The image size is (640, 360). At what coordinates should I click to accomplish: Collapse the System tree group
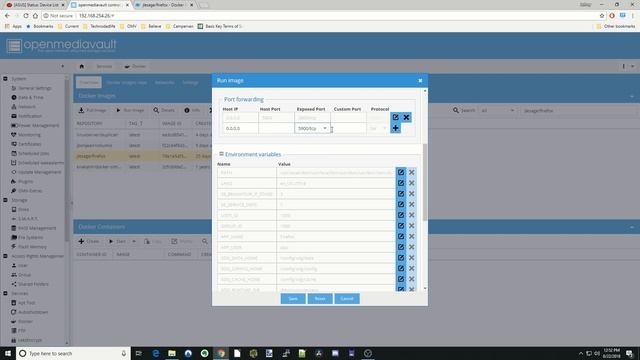pos(5,78)
